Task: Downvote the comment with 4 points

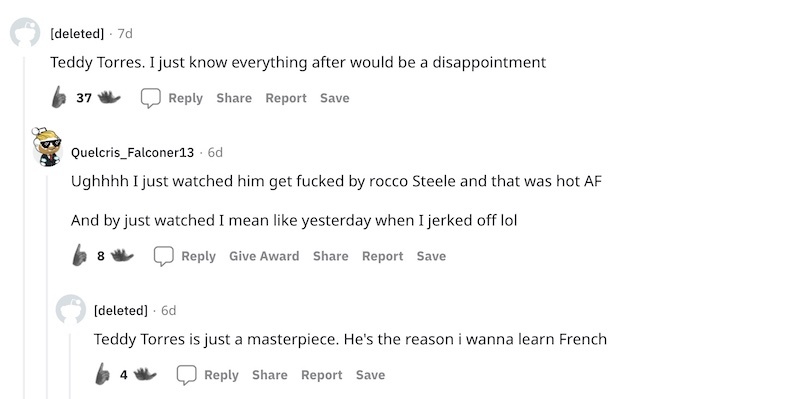Action: point(145,375)
